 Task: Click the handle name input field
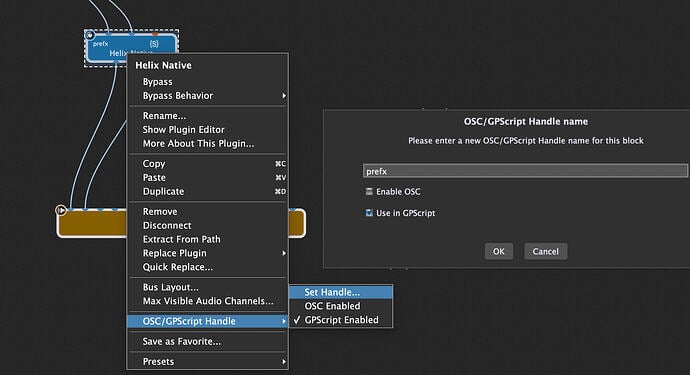tap(525, 171)
